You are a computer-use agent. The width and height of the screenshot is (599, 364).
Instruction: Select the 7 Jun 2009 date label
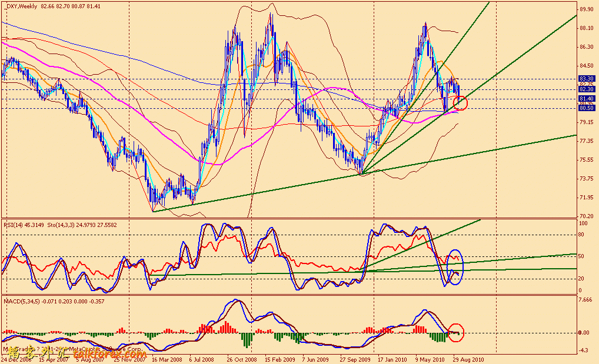(x=315, y=359)
